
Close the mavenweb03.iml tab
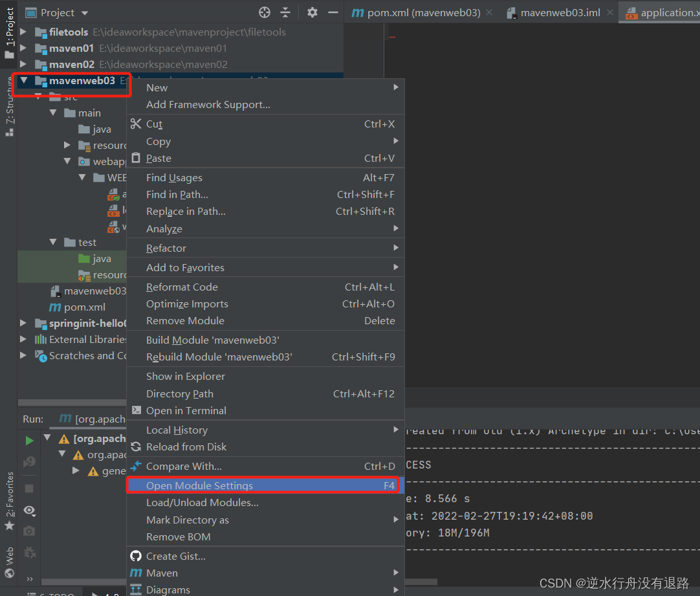[x=610, y=12]
